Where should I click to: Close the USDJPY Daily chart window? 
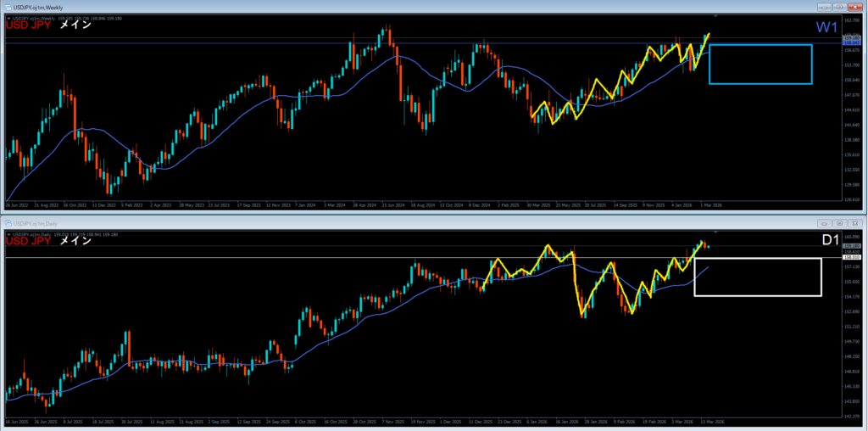[x=854, y=223]
